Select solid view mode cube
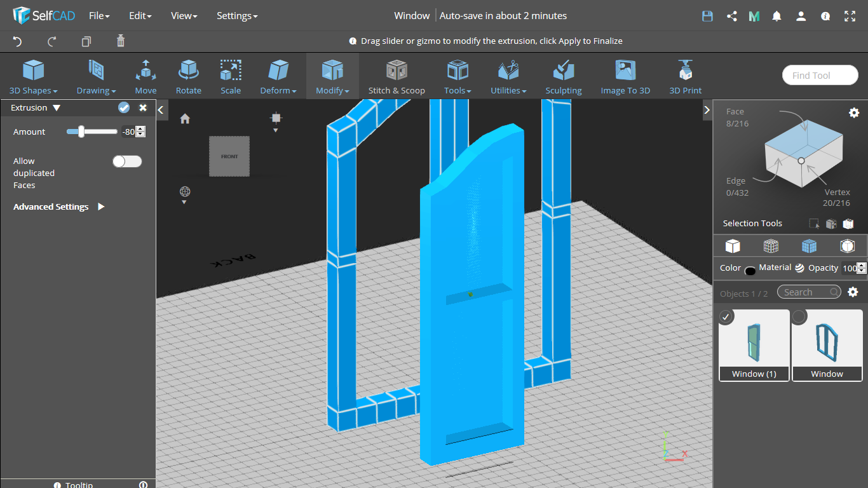The width and height of the screenshot is (868, 488). [733, 246]
